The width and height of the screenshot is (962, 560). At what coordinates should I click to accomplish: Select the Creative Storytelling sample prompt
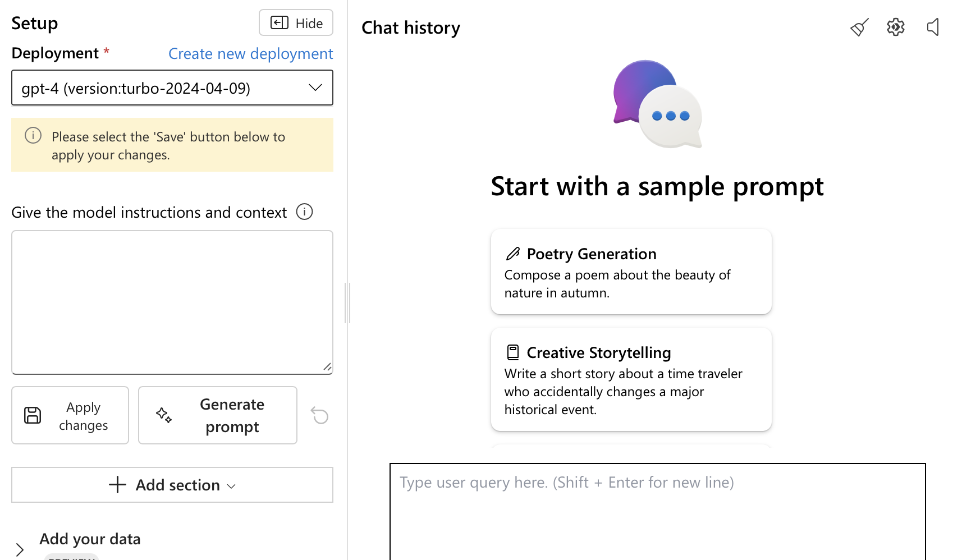pyautogui.click(x=631, y=379)
